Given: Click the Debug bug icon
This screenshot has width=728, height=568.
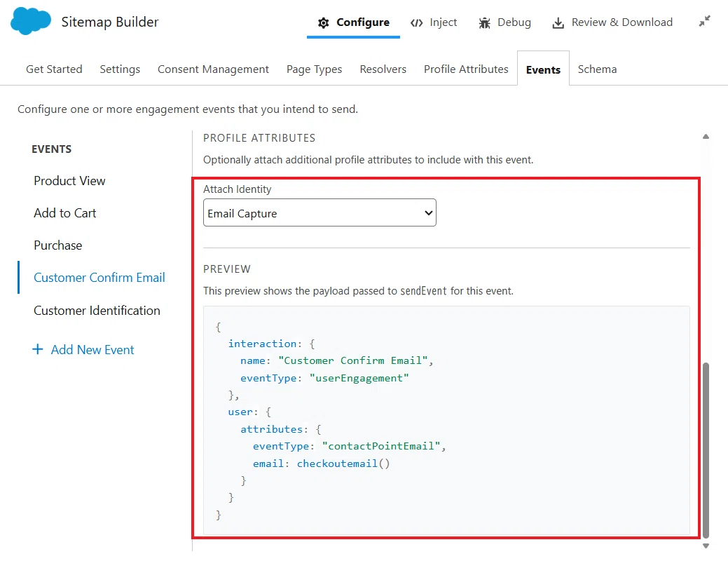Looking at the screenshot, I should coord(484,22).
